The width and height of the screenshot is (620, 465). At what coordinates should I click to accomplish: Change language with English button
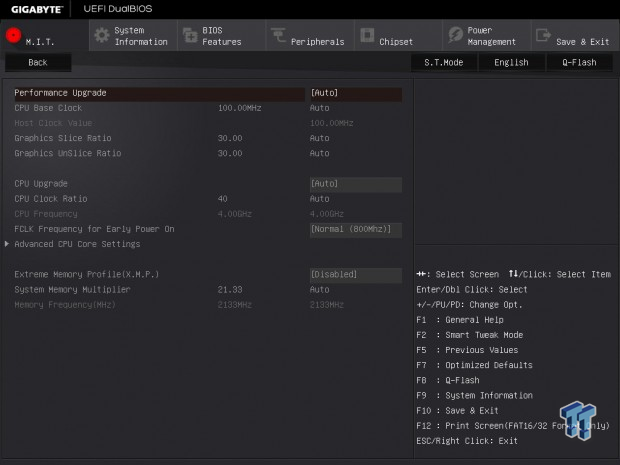pos(511,62)
